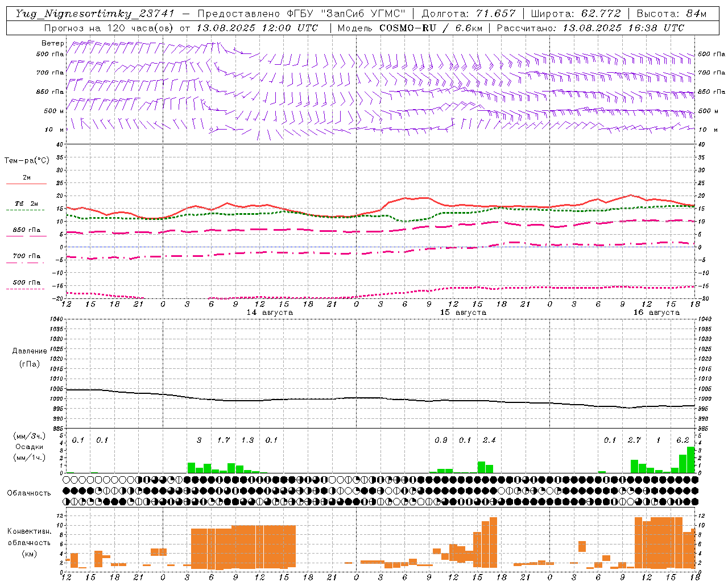Click the 'Конвективн.' convective label
728x582 pixels.
click(x=30, y=531)
